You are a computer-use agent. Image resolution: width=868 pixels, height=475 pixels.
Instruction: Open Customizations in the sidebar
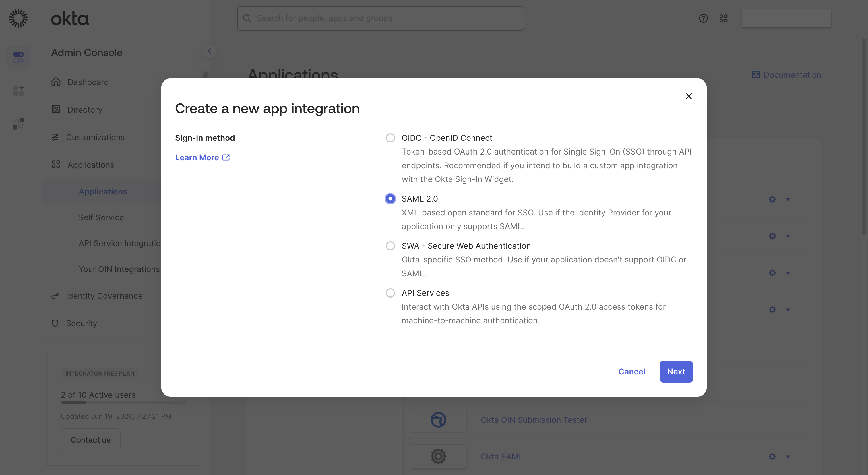click(95, 137)
